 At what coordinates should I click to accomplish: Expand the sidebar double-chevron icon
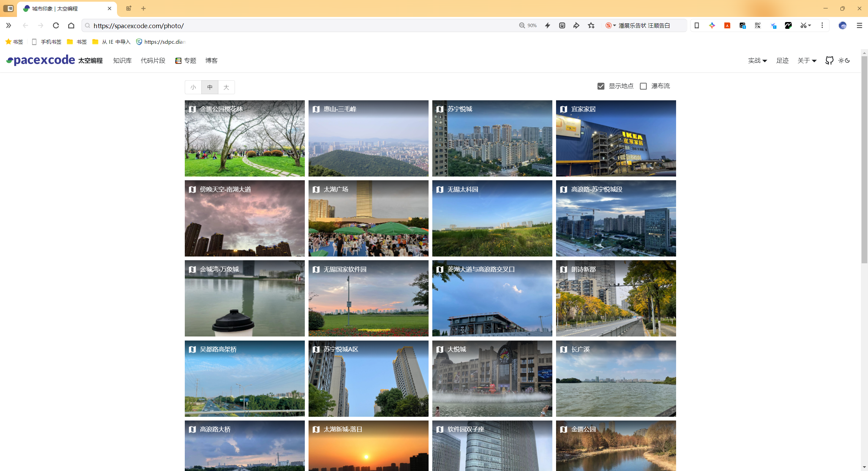pyautogui.click(x=8, y=25)
